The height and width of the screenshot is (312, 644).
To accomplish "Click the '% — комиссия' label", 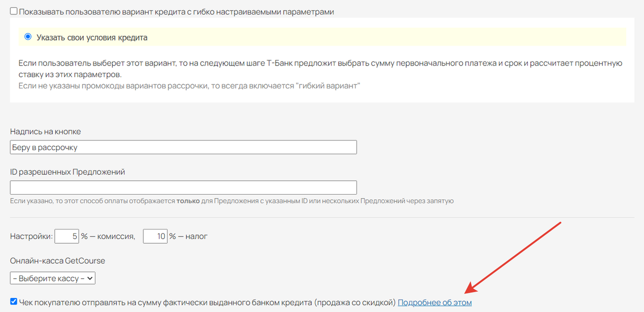I will click(x=108, y=236).
